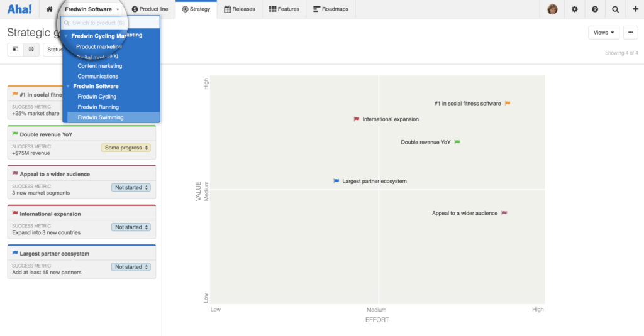Open the help question mark icon

coord(595,9)
